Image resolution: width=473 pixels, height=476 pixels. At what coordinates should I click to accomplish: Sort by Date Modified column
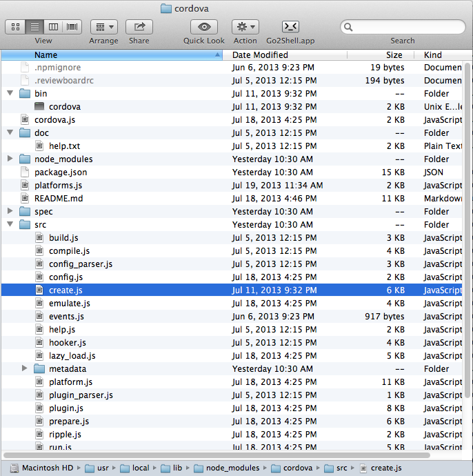tap(260, 54)
